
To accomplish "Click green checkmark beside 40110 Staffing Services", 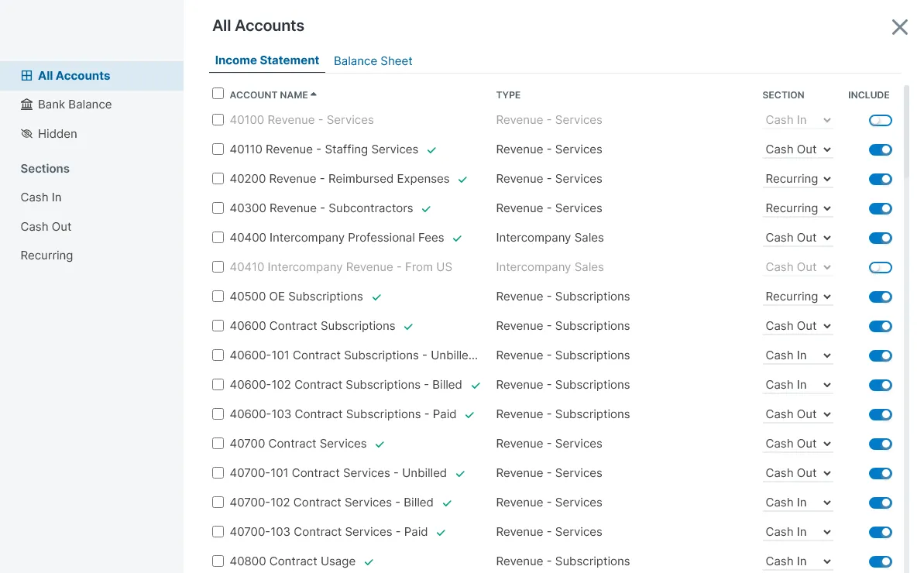I will coord(431,150).
